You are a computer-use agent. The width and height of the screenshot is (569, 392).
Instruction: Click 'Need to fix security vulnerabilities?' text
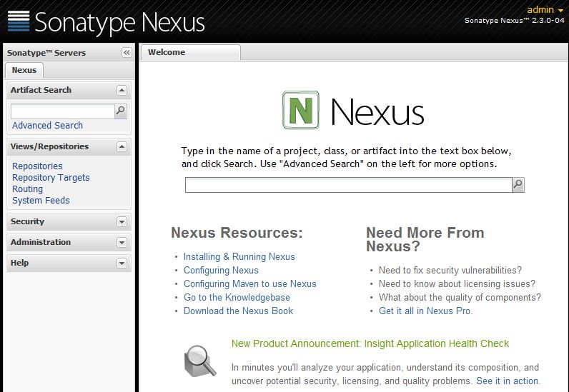pos(450,270)
